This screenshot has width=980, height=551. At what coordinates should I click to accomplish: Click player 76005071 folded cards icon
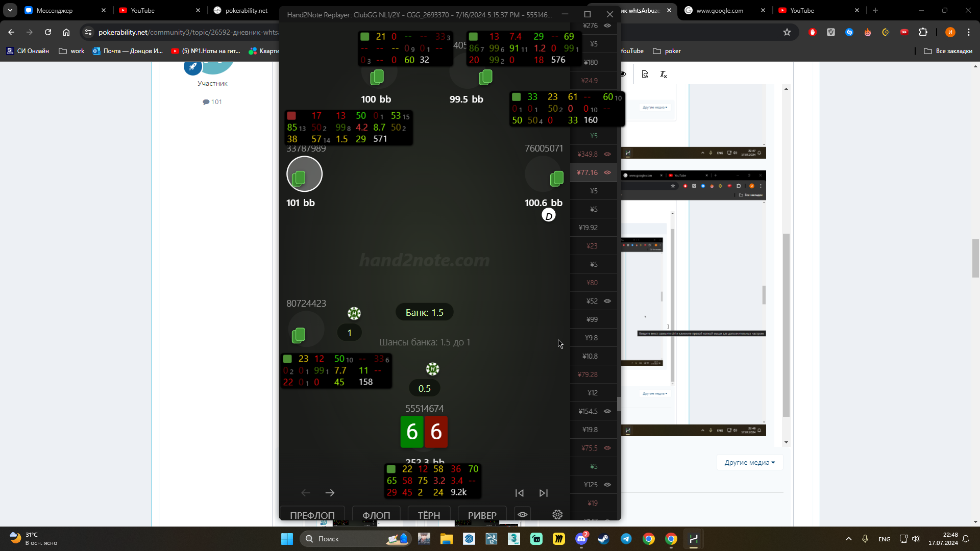pos(556,178)
